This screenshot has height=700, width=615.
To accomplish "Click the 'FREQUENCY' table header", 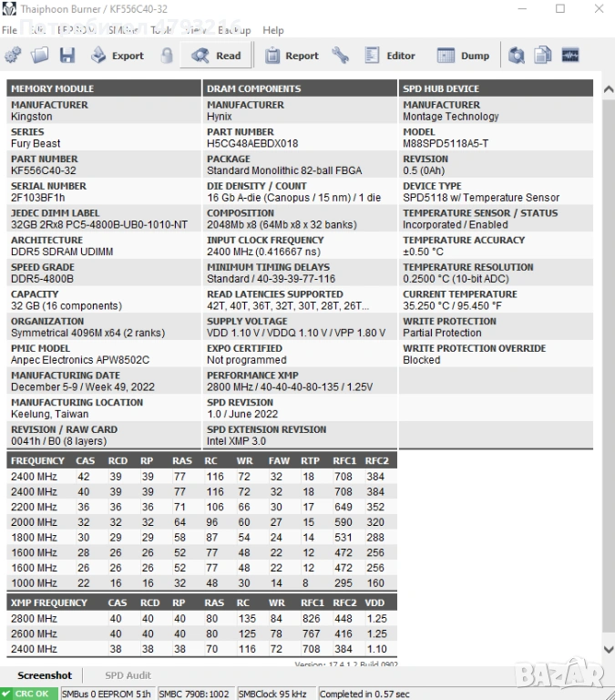I will (x=37, y=460).
